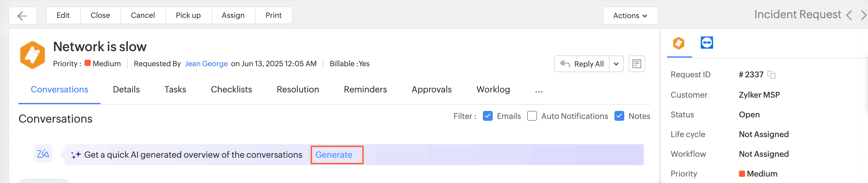This screenshot has width=868, height=183.
Task: Click the back arrow icon
Action: click(22, 16)
